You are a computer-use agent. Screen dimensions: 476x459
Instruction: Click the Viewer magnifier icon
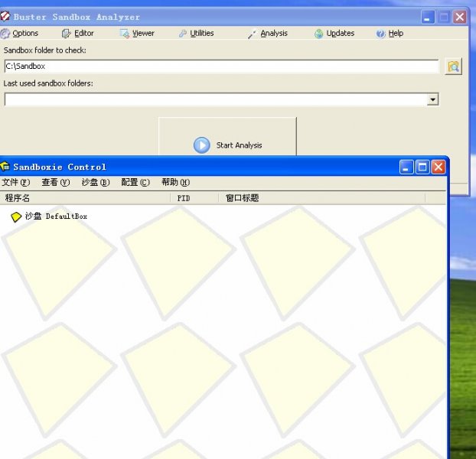(x=125, y=34)
